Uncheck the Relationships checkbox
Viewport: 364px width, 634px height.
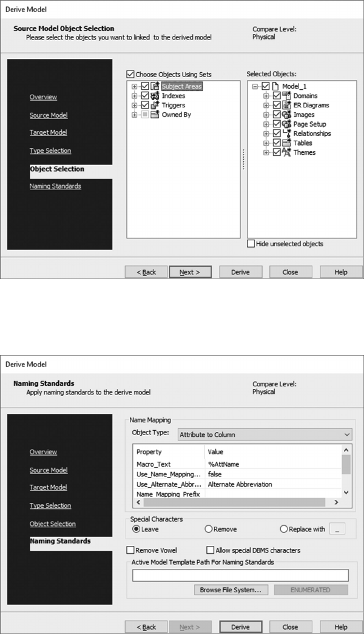coord(277,133)
